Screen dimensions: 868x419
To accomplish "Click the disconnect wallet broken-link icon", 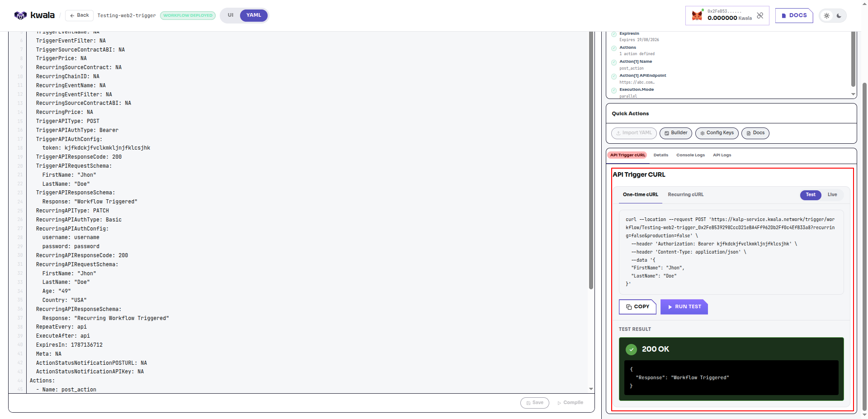I will pyautogui.click(x=760, y=15).
